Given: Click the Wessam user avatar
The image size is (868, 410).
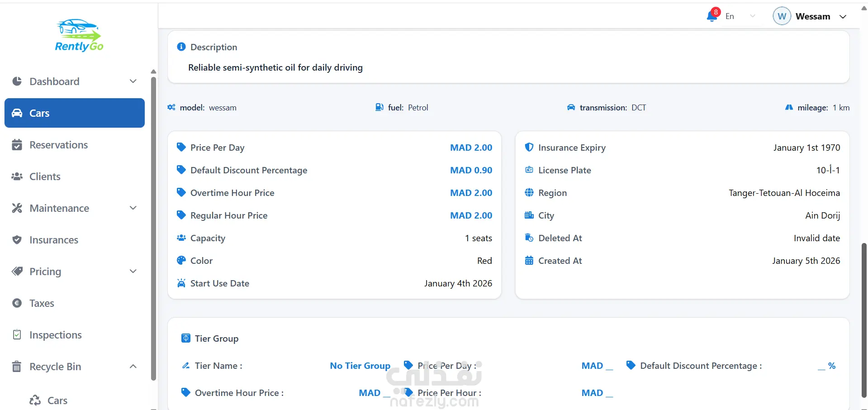Looking at the screenshot, I should click(x=782, y=16).
